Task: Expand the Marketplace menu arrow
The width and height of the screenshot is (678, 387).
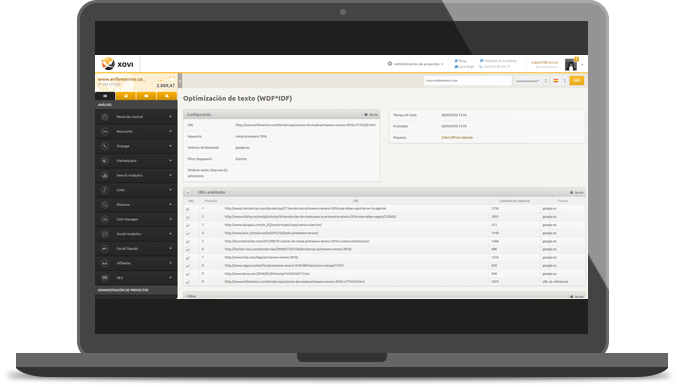Action: pos(170,161)
